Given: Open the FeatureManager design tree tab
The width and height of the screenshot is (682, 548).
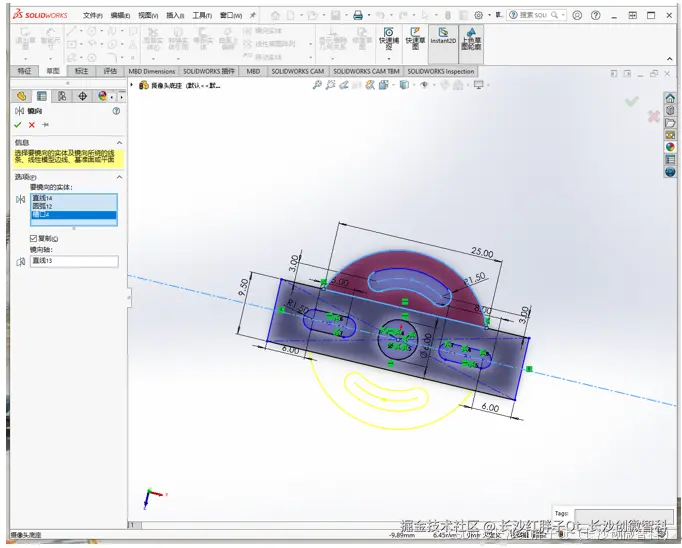Looking at the screenshot, I should (21, 96).
